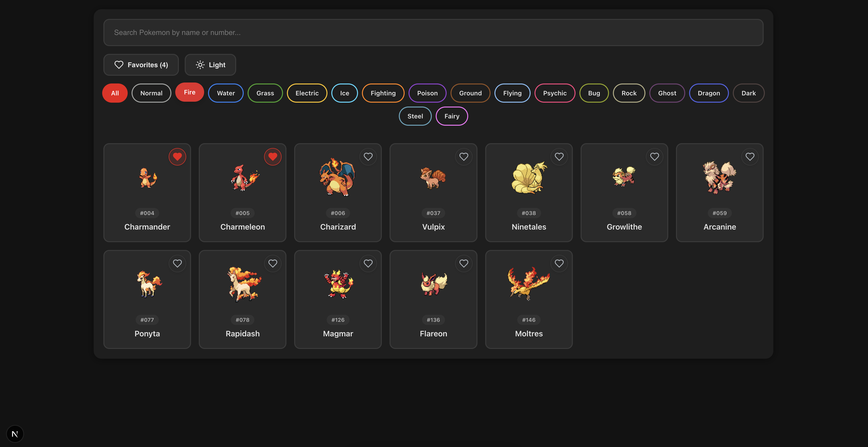The width and height of the screenshot is (868, 447).
Task: Click the heart icon on the Ponyta card
Action: point(178,263)
